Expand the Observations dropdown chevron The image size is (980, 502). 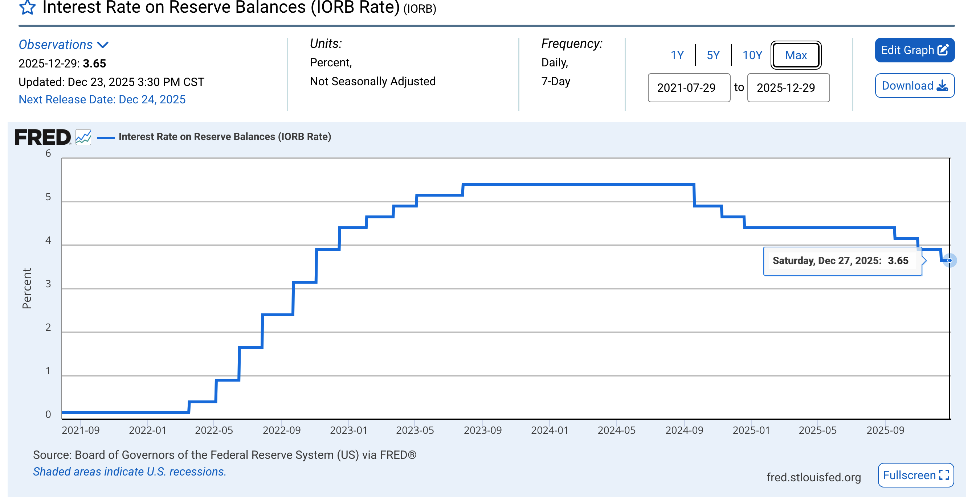point(103,45)
